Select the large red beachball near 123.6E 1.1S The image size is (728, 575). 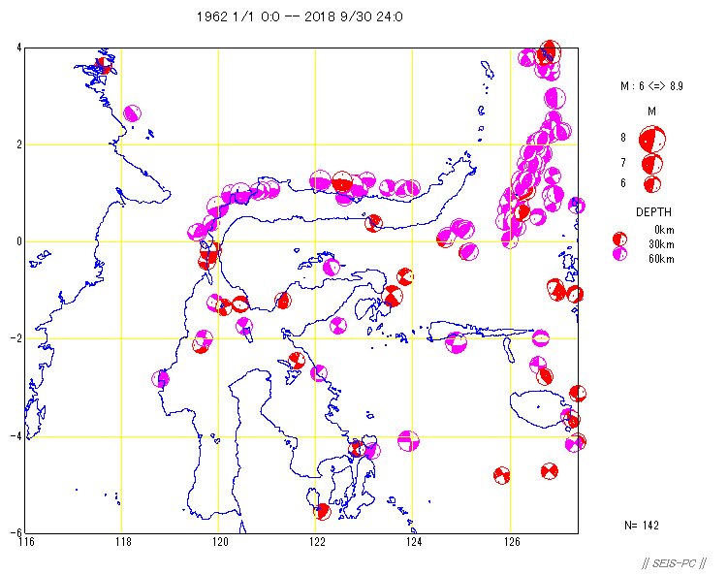[393, 296]
